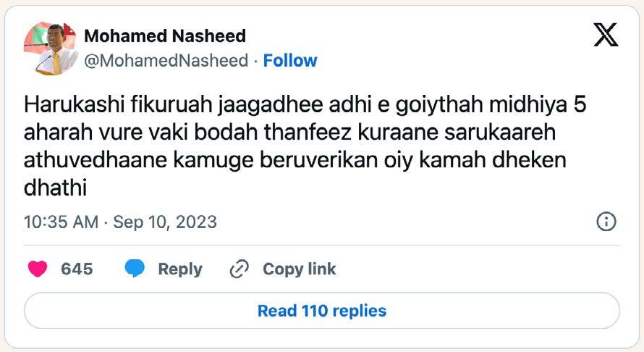The width and height of the screenshot is (644, 352).
Task: Open Mohamed Nasheed's profile picture
Action: (49, 48)
